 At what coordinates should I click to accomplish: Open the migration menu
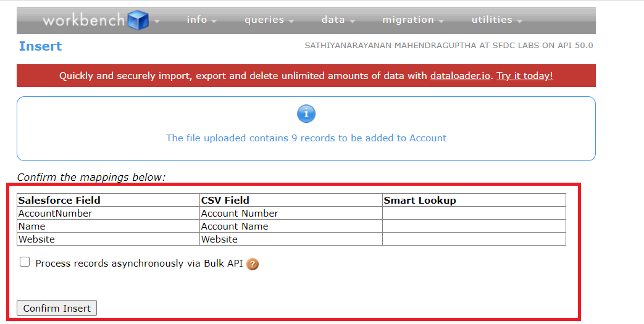click(x=408, y=20)
